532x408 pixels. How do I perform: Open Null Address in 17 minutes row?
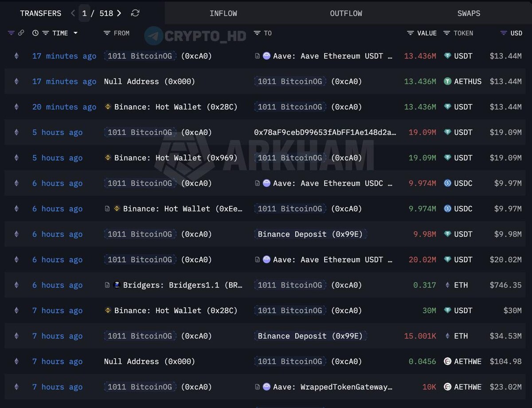click(x=149, y=81)
